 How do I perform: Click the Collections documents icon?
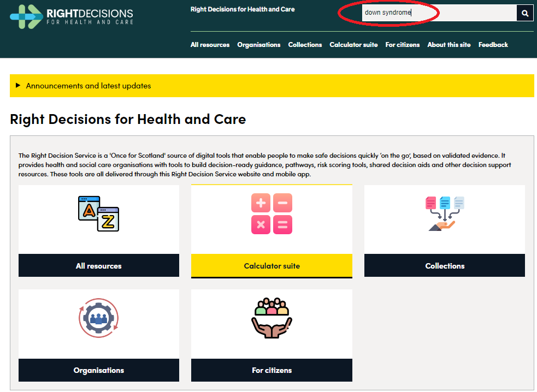(444, 213)
